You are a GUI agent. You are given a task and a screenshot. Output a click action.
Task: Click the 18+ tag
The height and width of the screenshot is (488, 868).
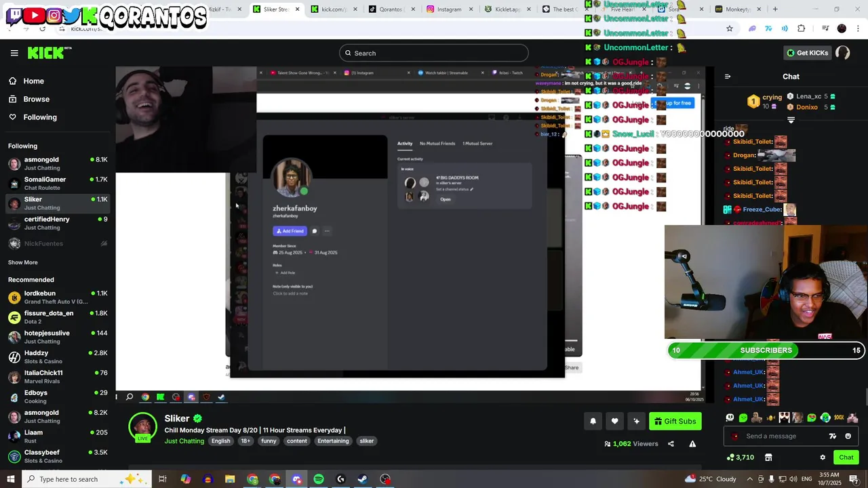pyautogui.click(x=245, y=441)
